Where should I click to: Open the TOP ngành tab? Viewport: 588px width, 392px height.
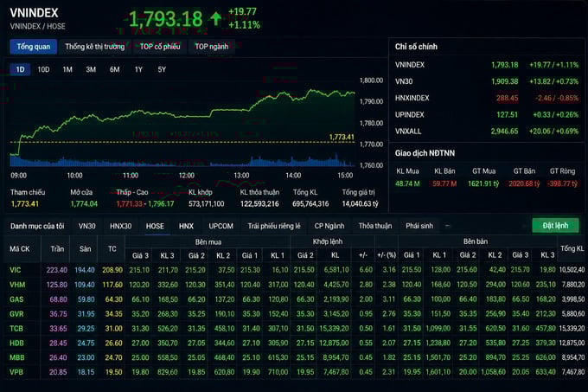pos(212,47)
